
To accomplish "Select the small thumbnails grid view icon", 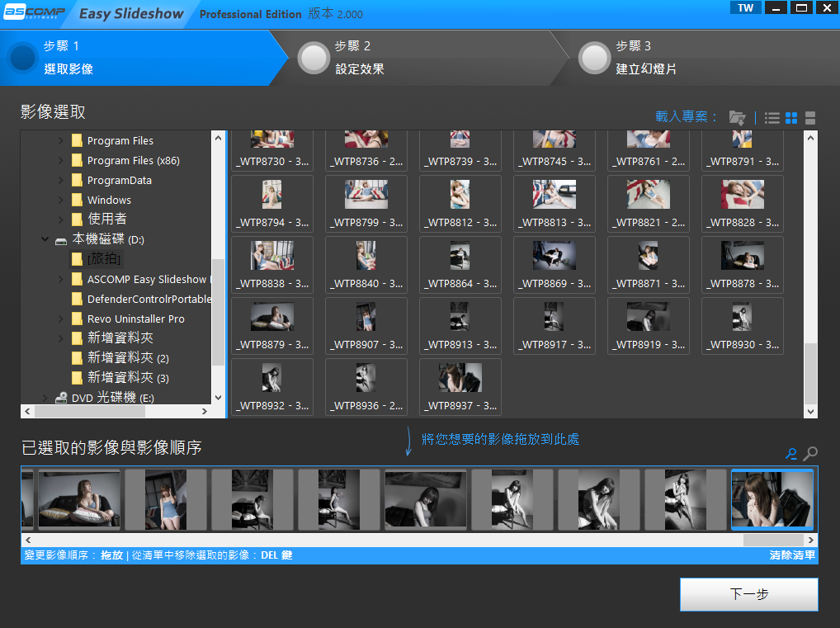I will (x=791, y=118).
